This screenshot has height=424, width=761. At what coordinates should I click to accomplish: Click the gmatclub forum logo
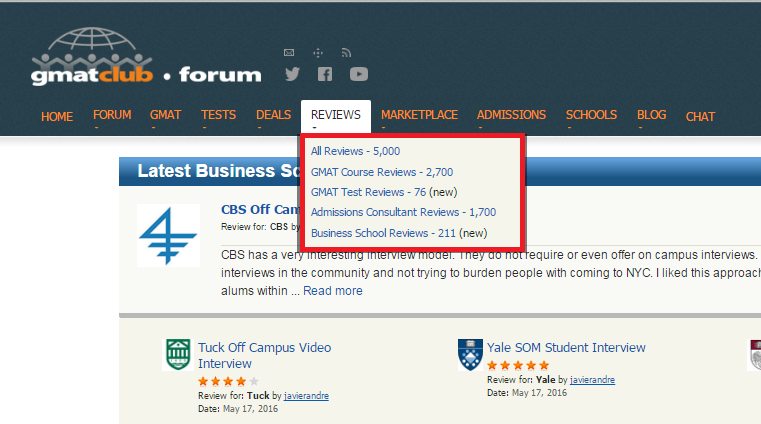click(146, 57)
